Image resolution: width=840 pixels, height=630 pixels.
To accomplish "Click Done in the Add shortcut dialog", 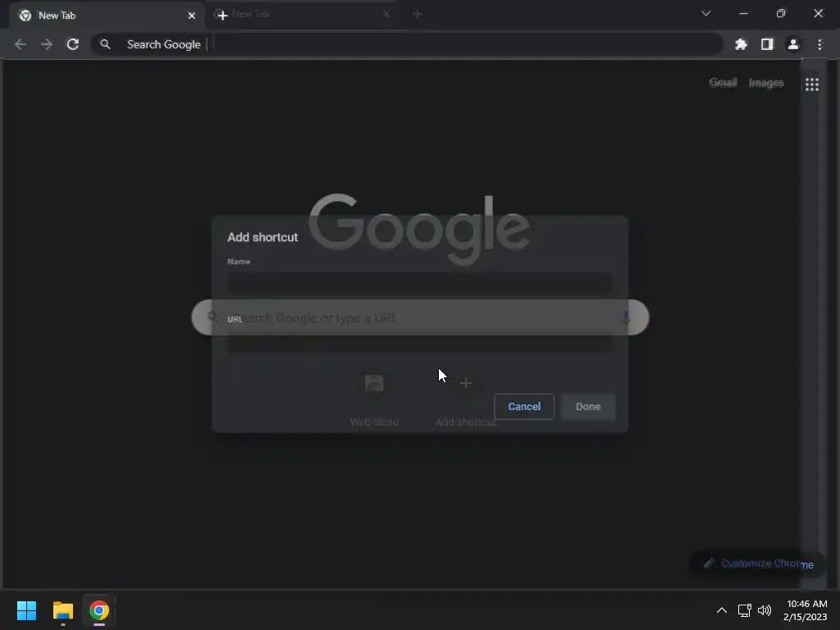I will (x=587, y=407).
